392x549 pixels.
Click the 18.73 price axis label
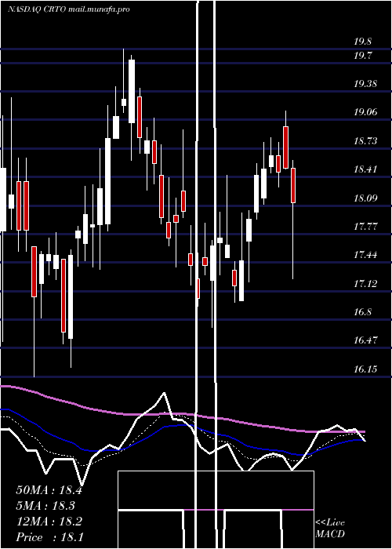[365, 141]
